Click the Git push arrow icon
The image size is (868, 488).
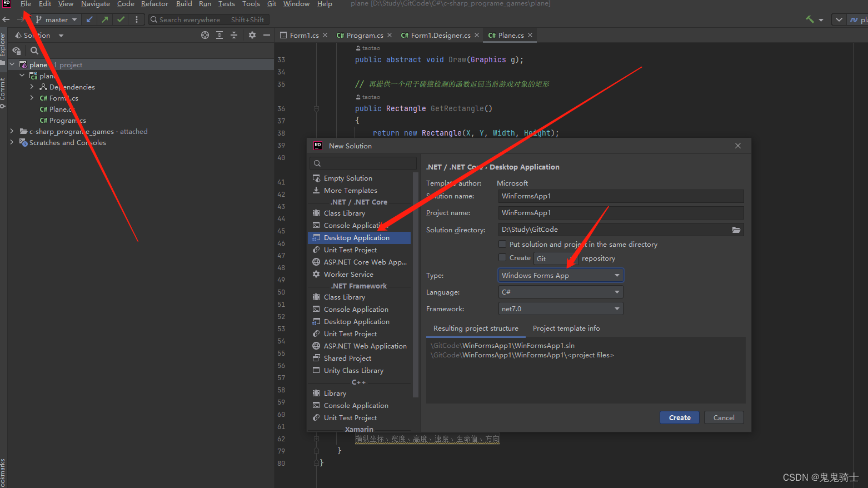coord(105,19)
